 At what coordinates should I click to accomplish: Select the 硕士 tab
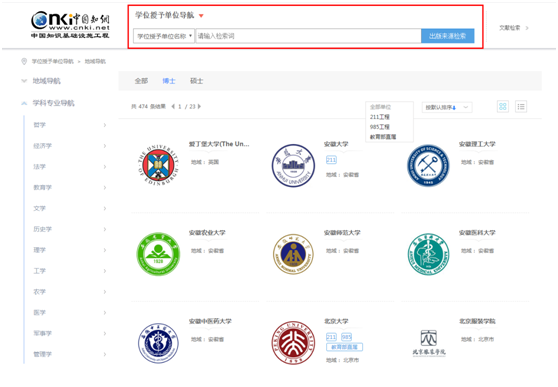point(196,81)
